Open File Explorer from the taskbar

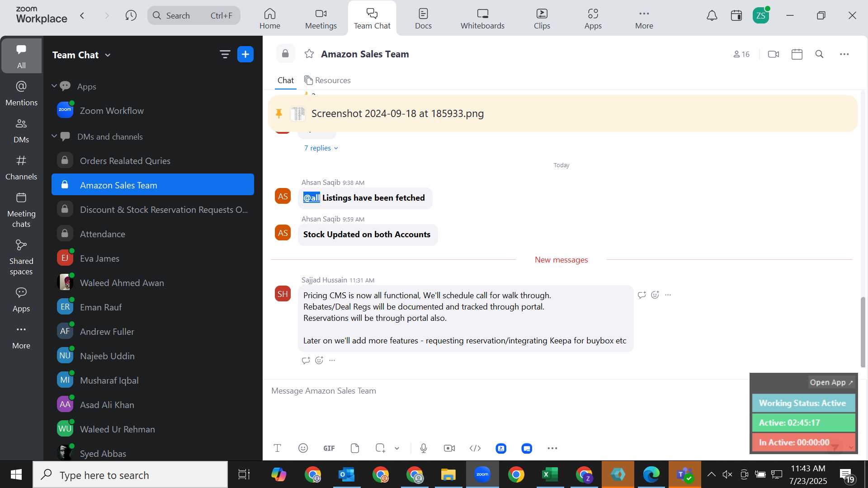click(x=448, y=475)
